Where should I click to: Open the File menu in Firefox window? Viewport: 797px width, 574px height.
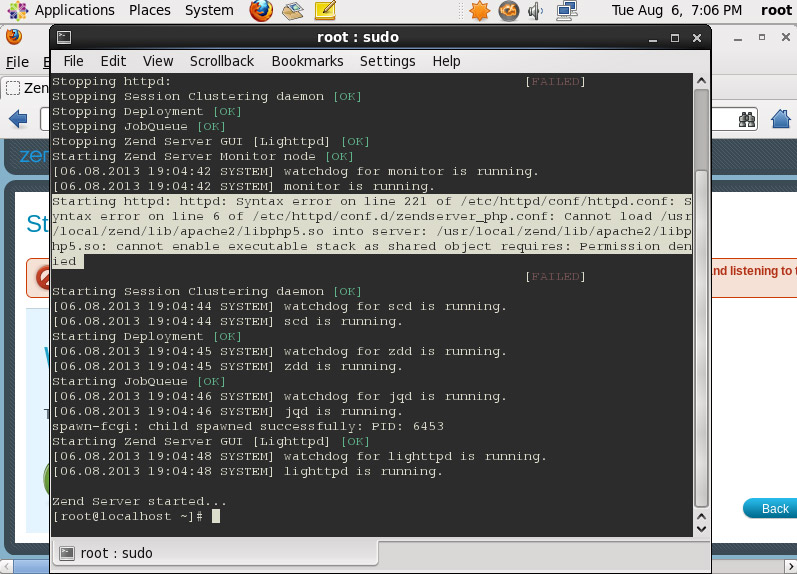(17, 62)
